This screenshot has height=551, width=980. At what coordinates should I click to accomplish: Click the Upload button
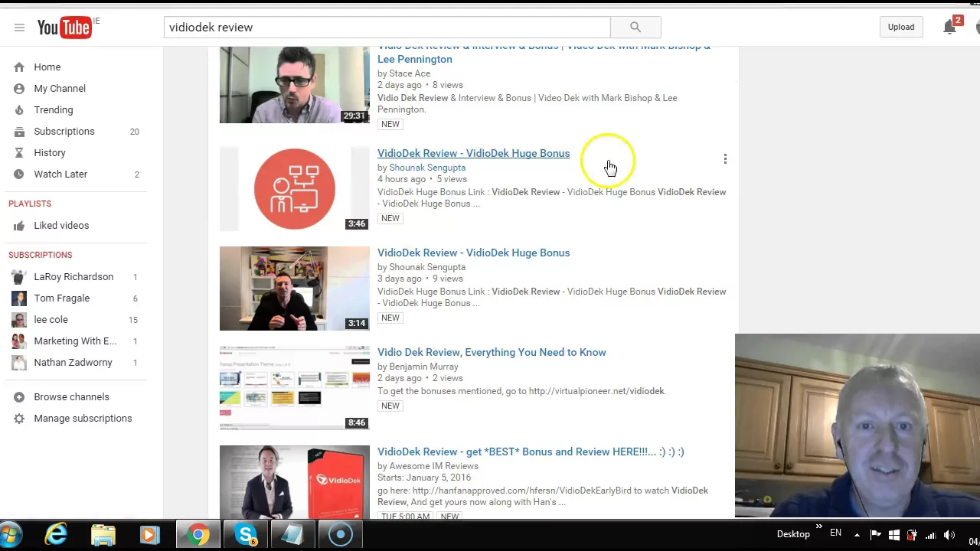901,28
